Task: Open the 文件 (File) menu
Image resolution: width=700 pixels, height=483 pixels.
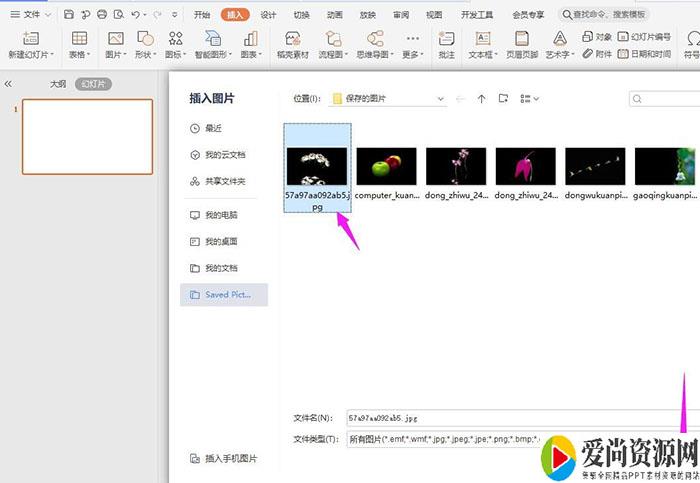Action: click(x=31, y=15)
